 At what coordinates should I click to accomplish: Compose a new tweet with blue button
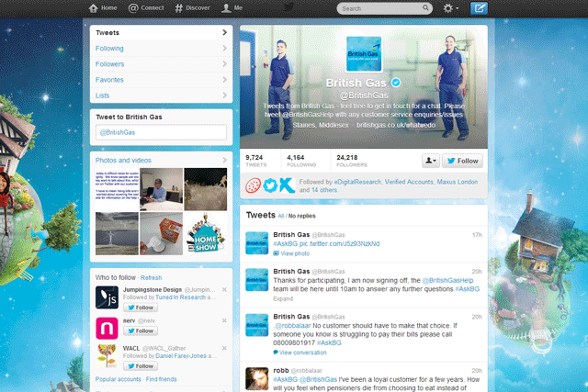[479, 8]
